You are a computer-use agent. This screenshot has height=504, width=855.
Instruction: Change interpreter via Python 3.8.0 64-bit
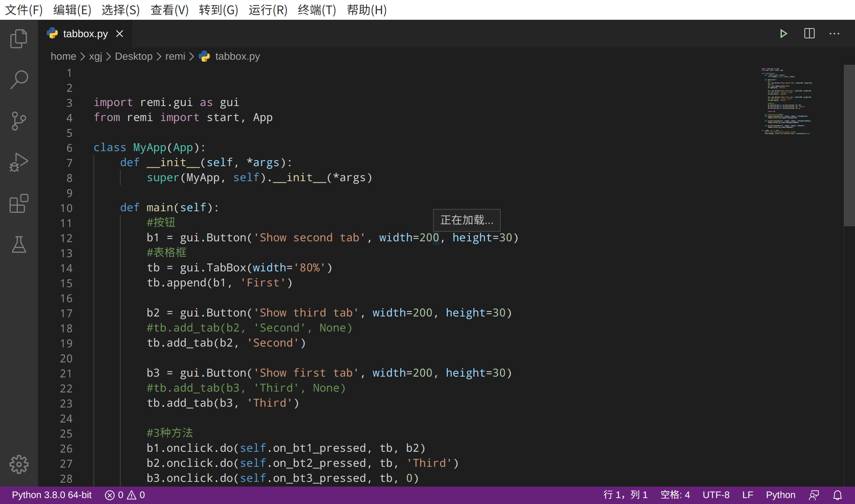click(x=51, y=495)
